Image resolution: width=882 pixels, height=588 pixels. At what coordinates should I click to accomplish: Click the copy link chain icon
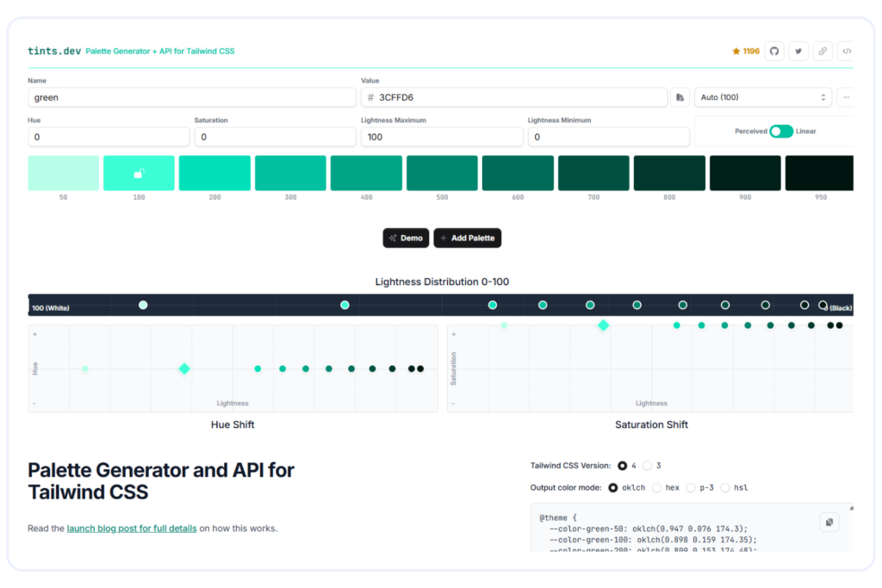pyautogui.click(x=823, y=51)
